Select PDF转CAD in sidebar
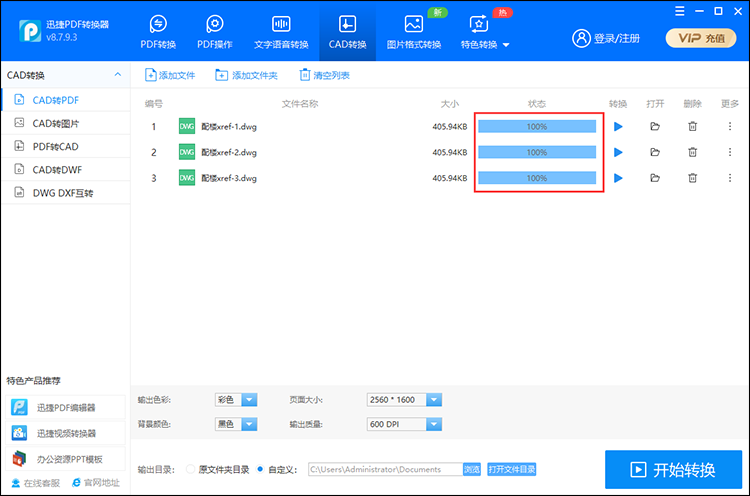This screenshot has height=496, width=750. pyautogui.click(x=66, y=146)
